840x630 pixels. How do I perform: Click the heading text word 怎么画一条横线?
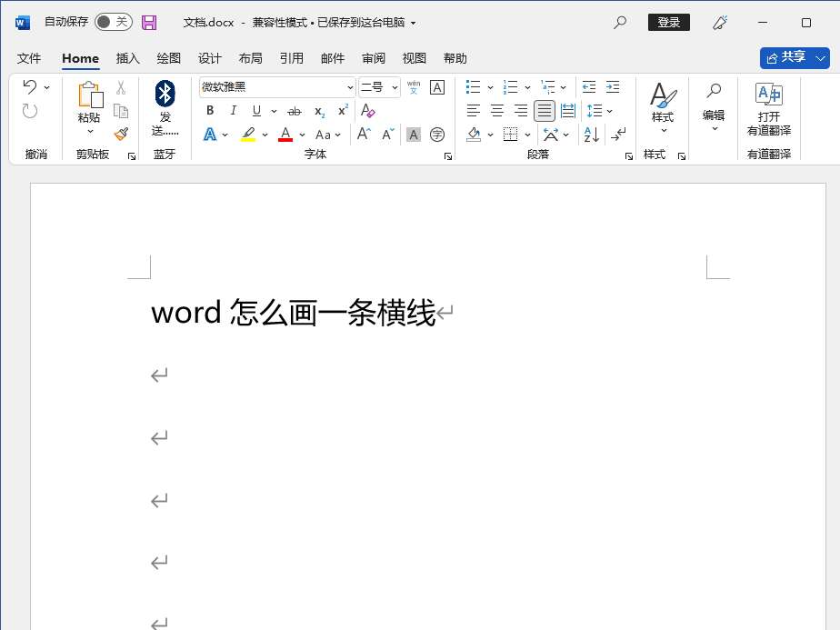333,313
